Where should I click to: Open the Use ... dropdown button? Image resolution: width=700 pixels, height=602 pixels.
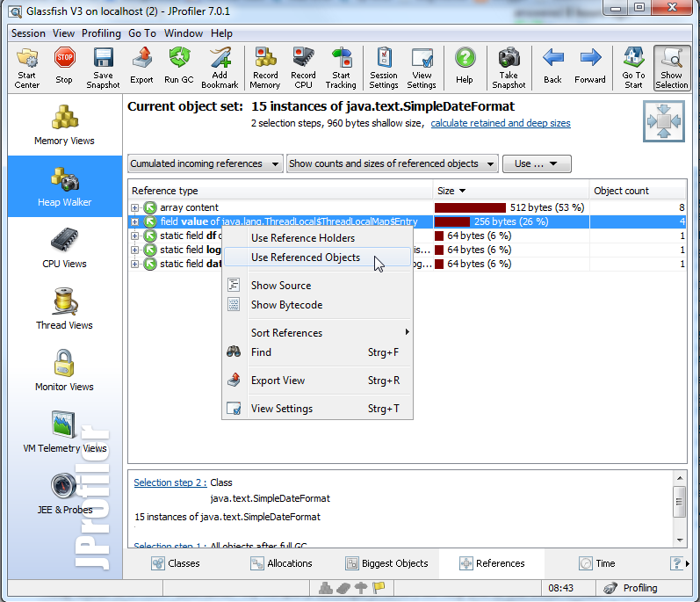click(x=537, y=163)
